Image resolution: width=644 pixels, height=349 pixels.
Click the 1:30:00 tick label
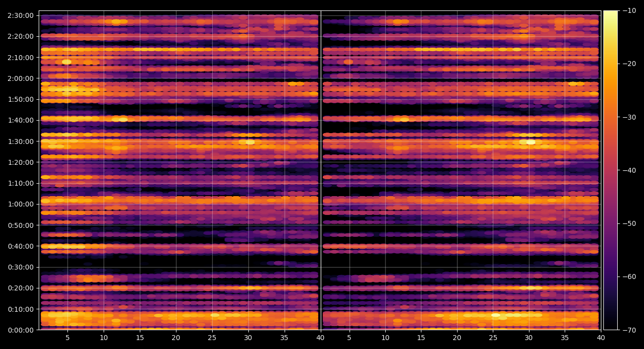coord(20,141)
